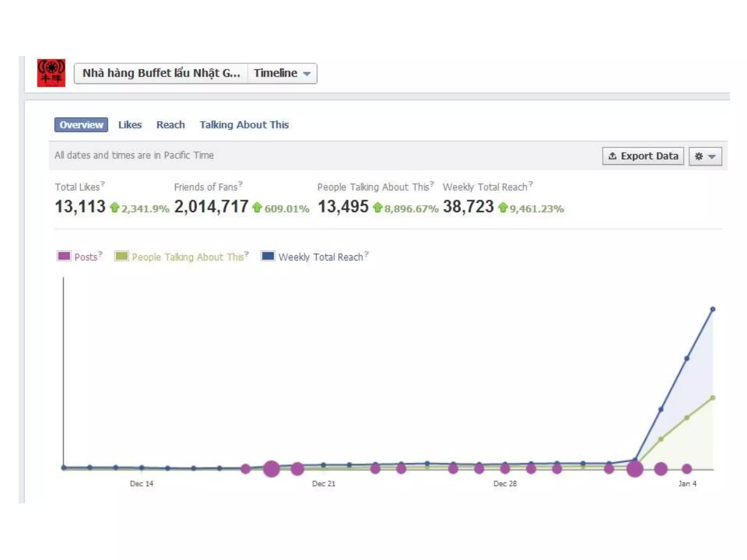This screenshot has width=747, height=560.
Task: Select the Overview tab
Action: [x=81, y=125]
